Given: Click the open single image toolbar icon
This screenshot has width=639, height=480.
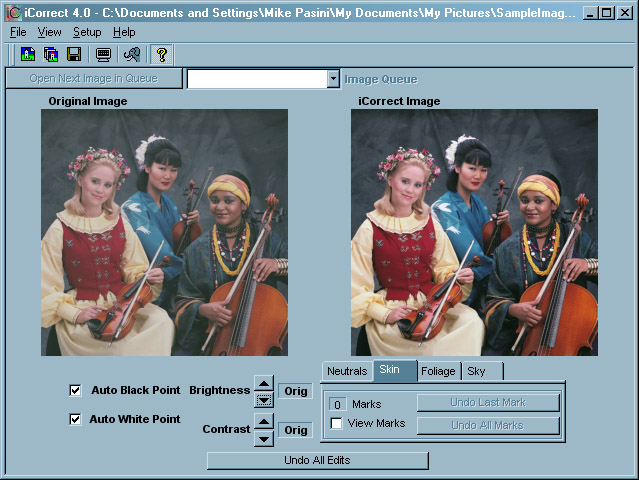Looking at the screenshot, I should (x=27, y=54).
